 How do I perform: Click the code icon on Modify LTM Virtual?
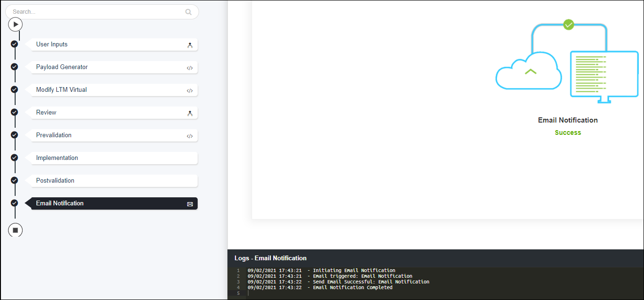click(190, 91)
